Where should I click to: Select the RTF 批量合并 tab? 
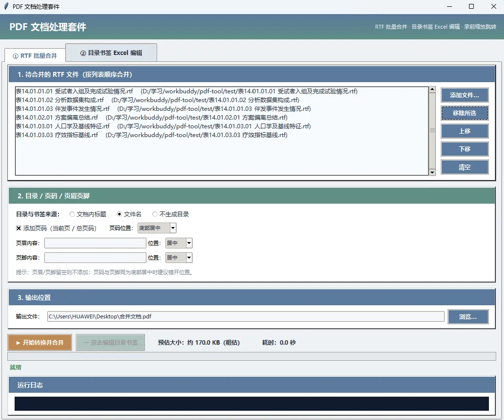point(35,55)
